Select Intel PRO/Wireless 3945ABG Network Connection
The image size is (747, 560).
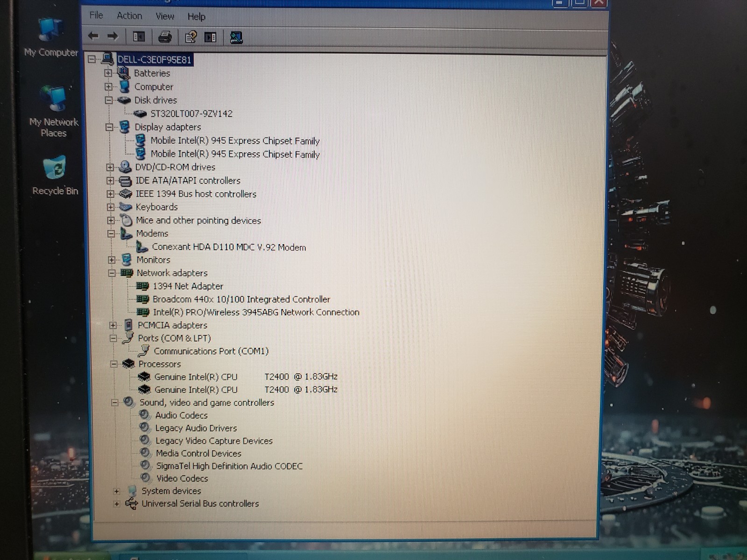click(x=256, y=312)
